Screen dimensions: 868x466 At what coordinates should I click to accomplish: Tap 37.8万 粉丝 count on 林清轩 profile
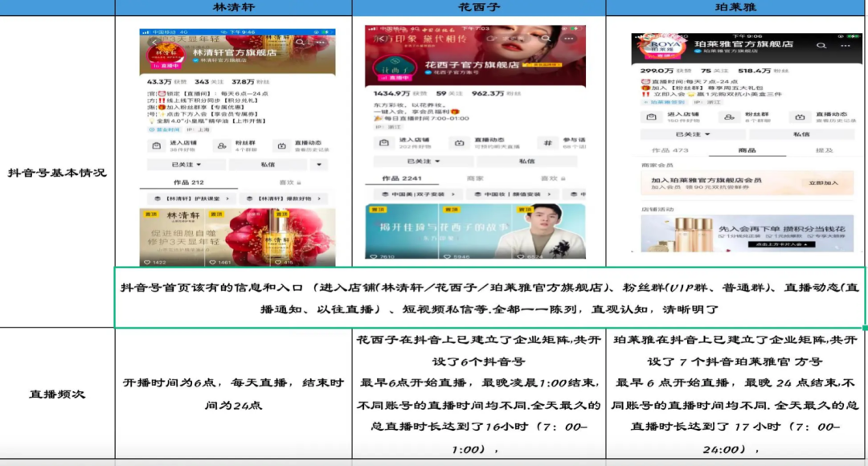pos(251,82)
